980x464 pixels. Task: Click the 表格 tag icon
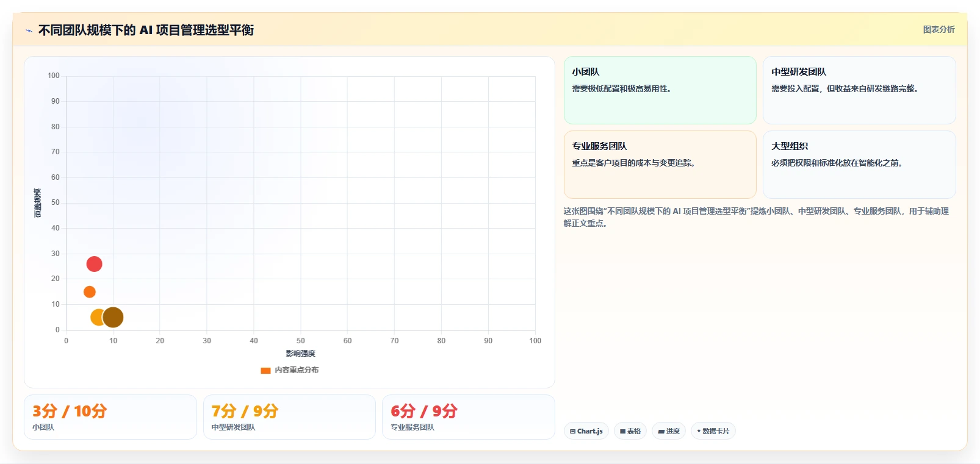coord(622,431)
